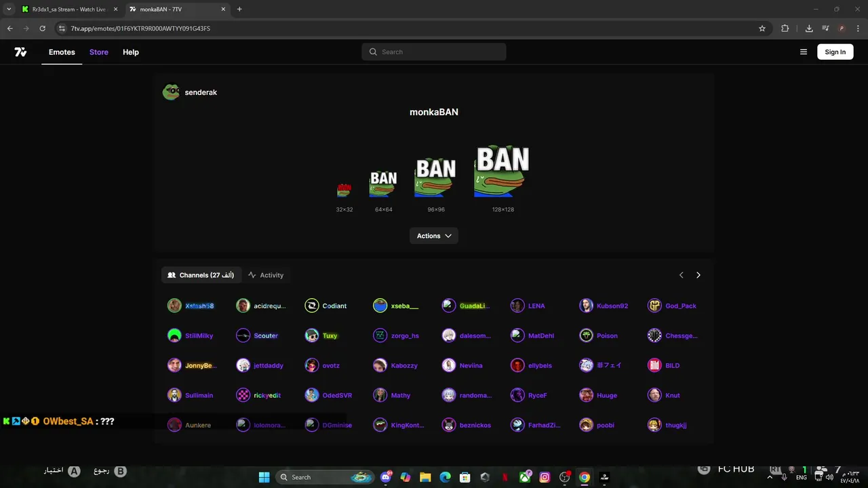Open the OdedSVR channel link

[337, 395]
